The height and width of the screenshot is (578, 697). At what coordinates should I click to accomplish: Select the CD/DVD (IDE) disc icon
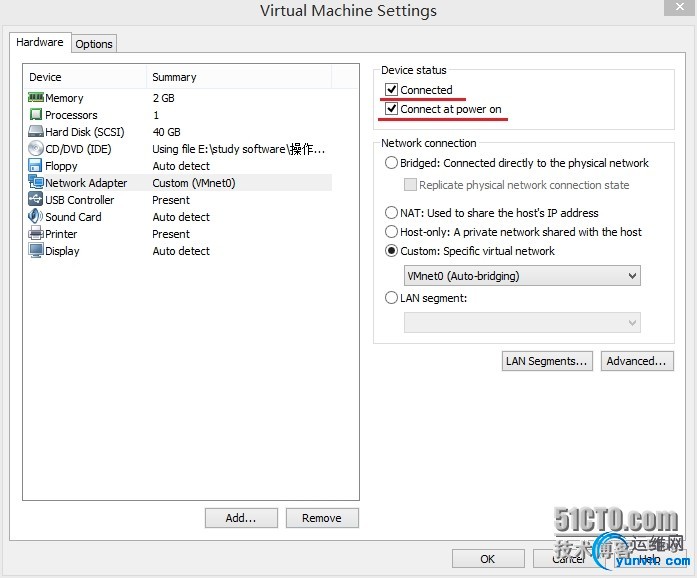point(36,149)
